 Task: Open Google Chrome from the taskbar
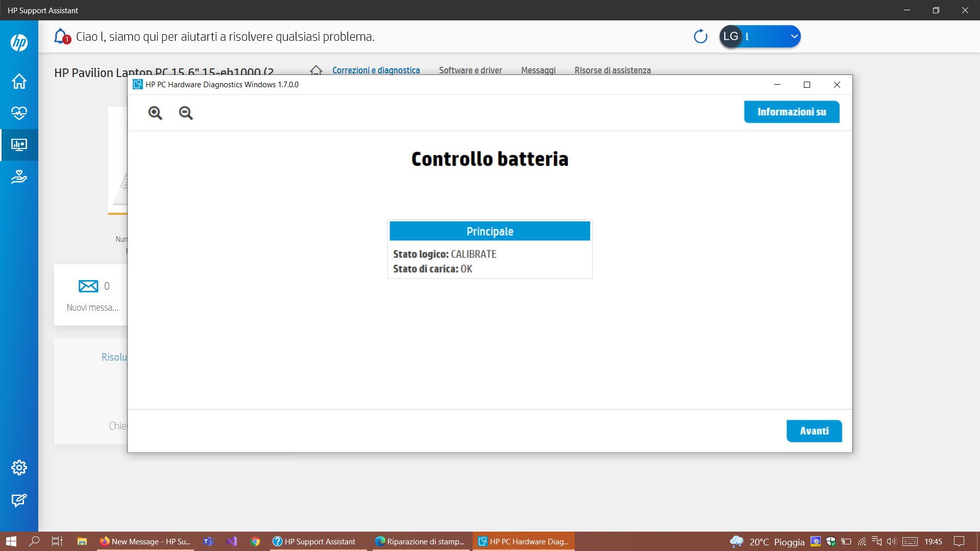[x=256, y=541]
